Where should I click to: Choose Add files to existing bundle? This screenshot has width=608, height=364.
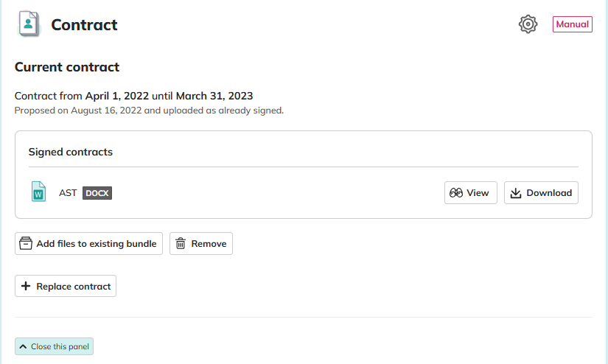coord(97,244)
